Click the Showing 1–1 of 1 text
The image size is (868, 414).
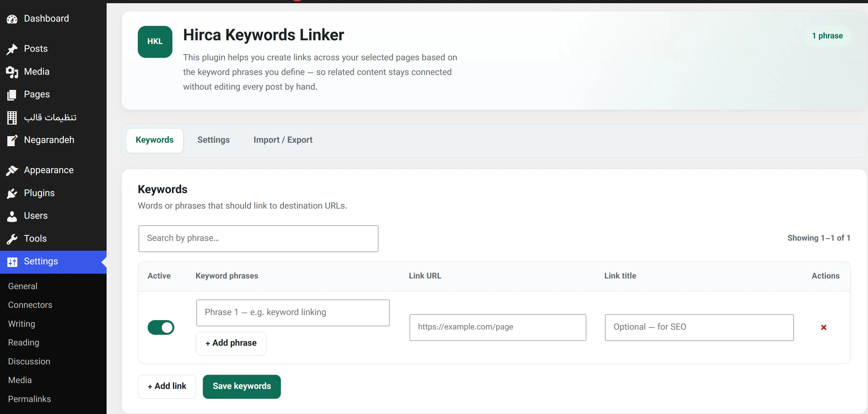pyautogui.click(x=819, y=238)
